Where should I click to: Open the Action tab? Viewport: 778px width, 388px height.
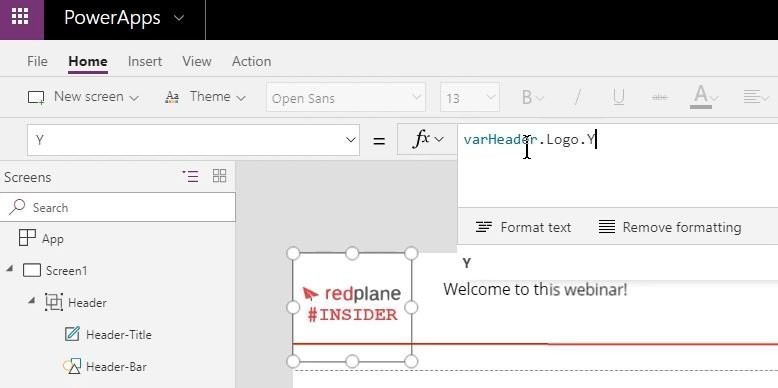point(252,62)
